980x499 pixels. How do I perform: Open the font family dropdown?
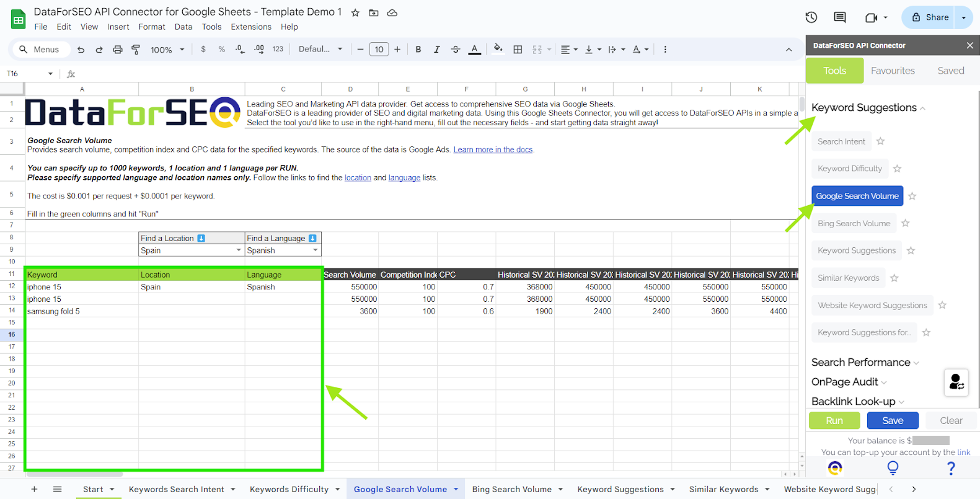tap(320, 50)
